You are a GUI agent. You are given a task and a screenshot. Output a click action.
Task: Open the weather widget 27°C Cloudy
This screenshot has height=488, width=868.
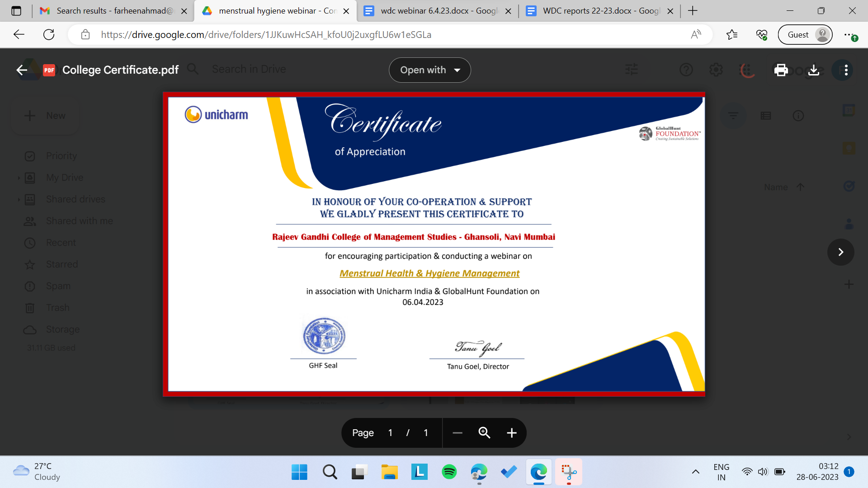(x=37, y=472)
